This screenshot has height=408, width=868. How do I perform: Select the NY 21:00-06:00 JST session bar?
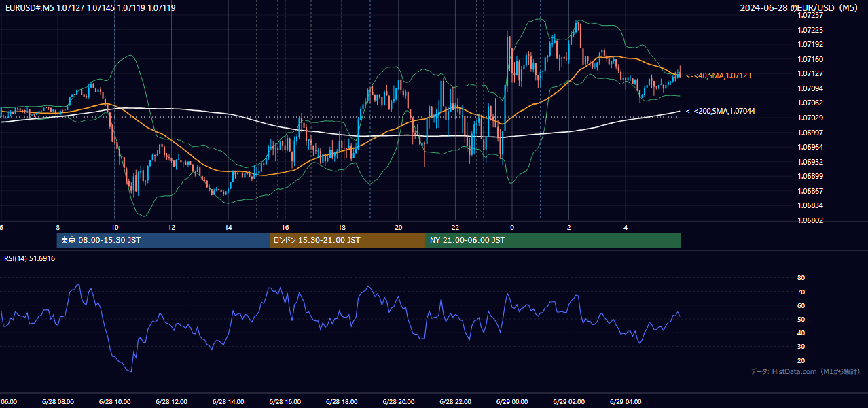pos(554,240)
